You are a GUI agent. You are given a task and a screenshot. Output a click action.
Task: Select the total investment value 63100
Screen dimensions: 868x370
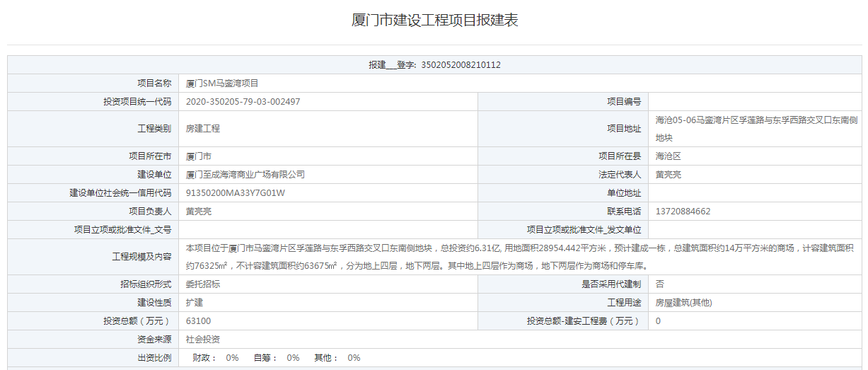point(199,321)
